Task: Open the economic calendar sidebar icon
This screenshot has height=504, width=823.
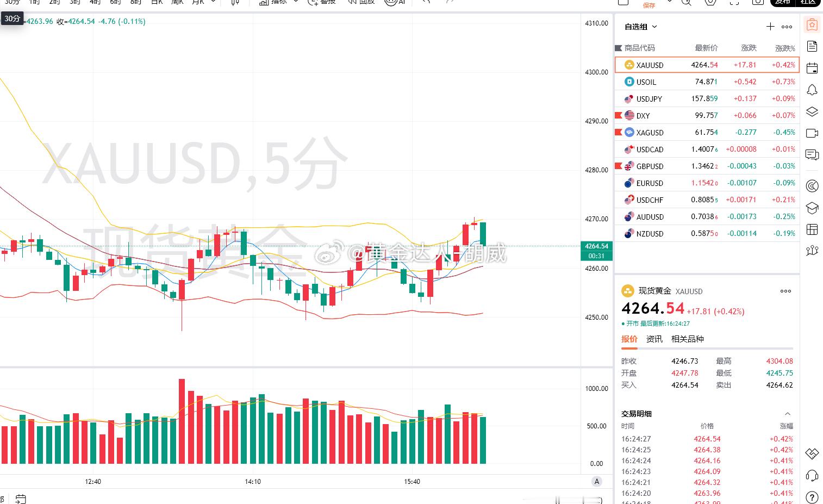Action: point(812,68)
